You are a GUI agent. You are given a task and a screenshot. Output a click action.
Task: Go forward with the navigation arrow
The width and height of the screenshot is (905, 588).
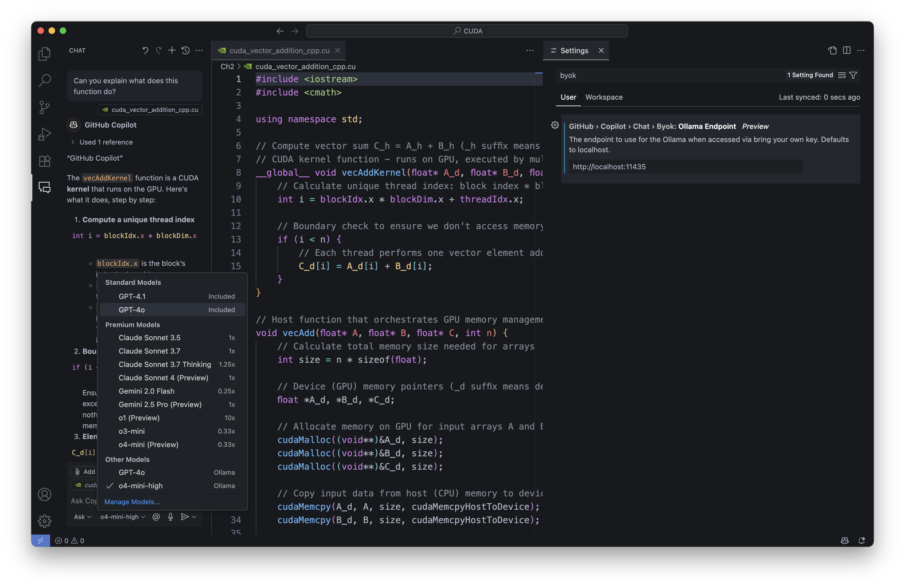click(295, 31)
